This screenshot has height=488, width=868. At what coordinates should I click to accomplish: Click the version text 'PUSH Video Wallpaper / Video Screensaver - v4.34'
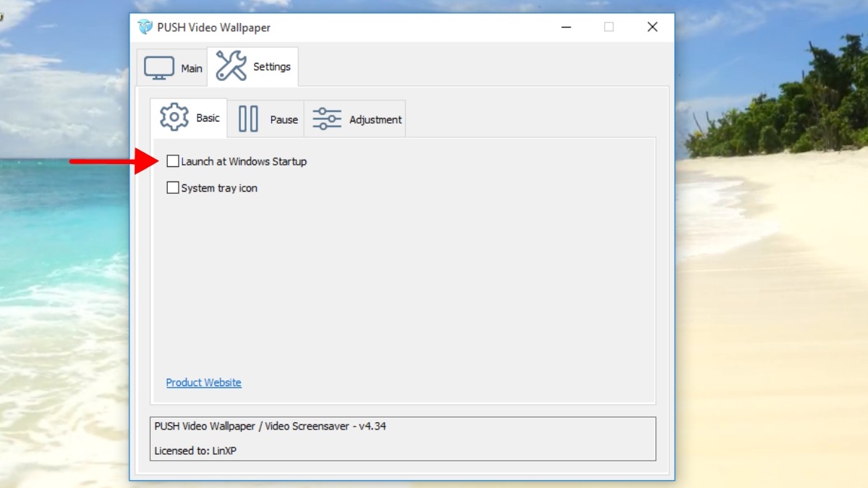(x=271, y=427)
